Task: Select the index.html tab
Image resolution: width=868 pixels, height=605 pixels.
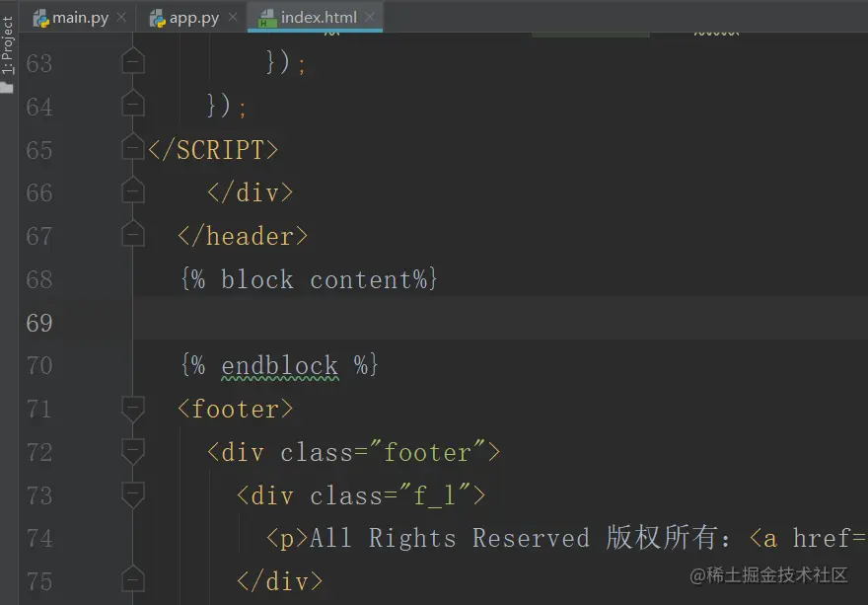Action: pos(315,17)
